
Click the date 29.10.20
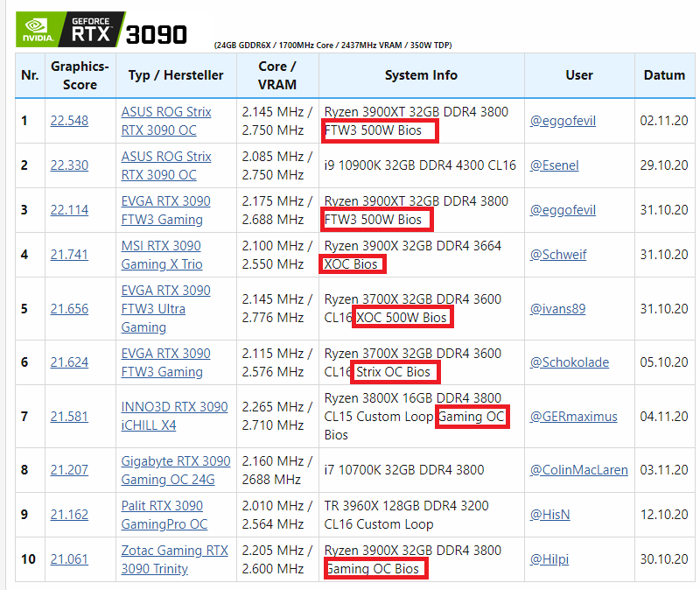click(664, 165)
